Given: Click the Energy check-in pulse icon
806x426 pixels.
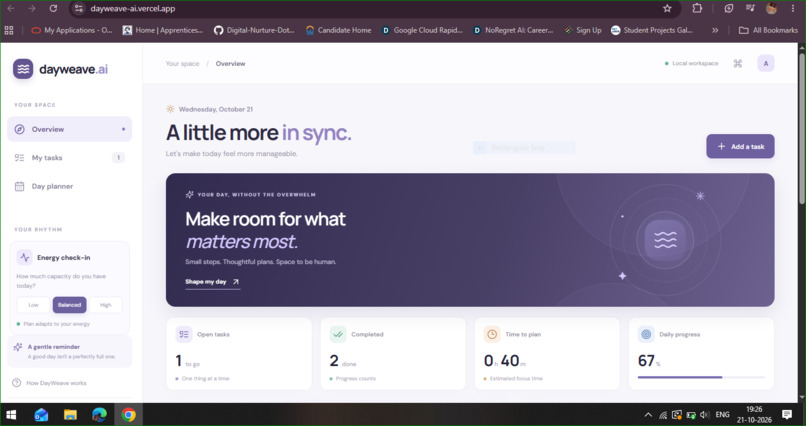Looking at the screenshot, I should click(x=25, y=257).
